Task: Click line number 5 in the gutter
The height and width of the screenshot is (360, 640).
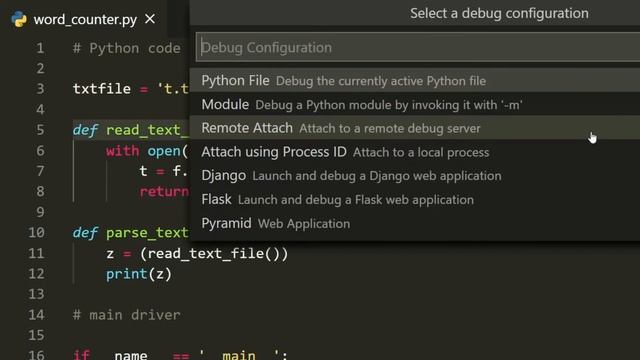Action: [x=40, y=130]
